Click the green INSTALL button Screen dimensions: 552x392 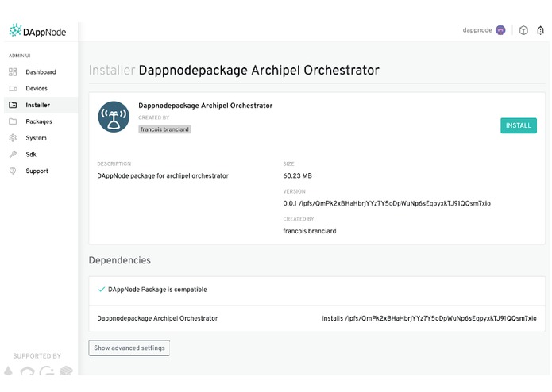coord(519,125)
